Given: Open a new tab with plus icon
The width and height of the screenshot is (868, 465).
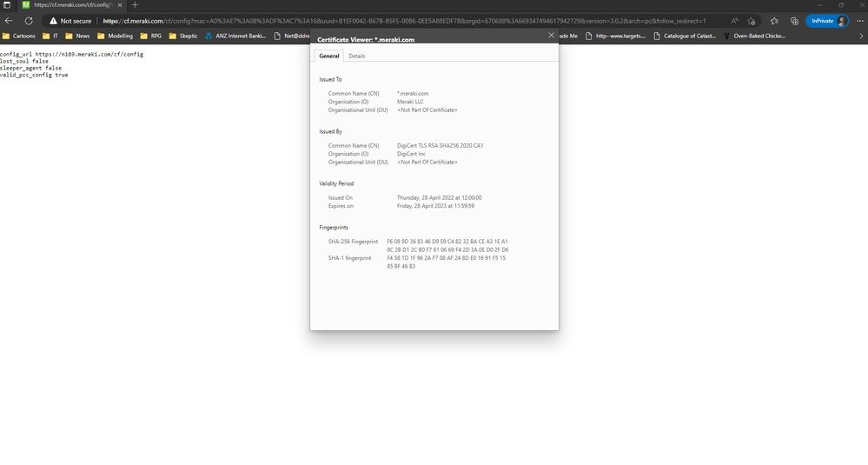Looking at the screenshot, I should (135, 5).
